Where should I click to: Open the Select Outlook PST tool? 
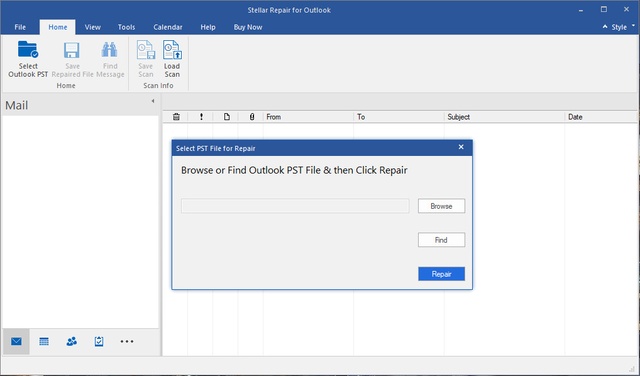tap(28, 59)
